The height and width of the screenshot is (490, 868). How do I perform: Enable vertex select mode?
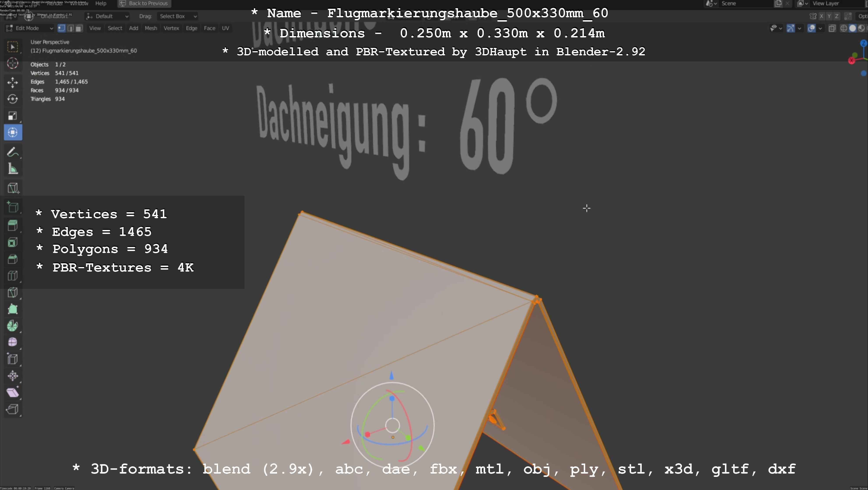click(x=62, y=28)
